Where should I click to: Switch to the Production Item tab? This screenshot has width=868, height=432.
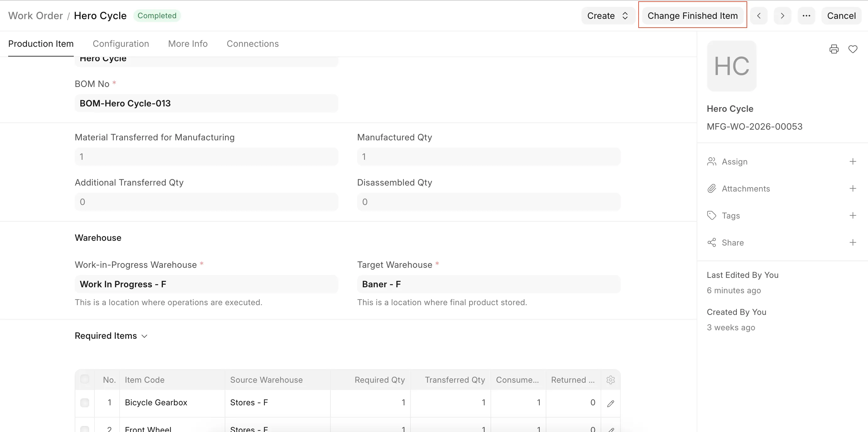41,44
